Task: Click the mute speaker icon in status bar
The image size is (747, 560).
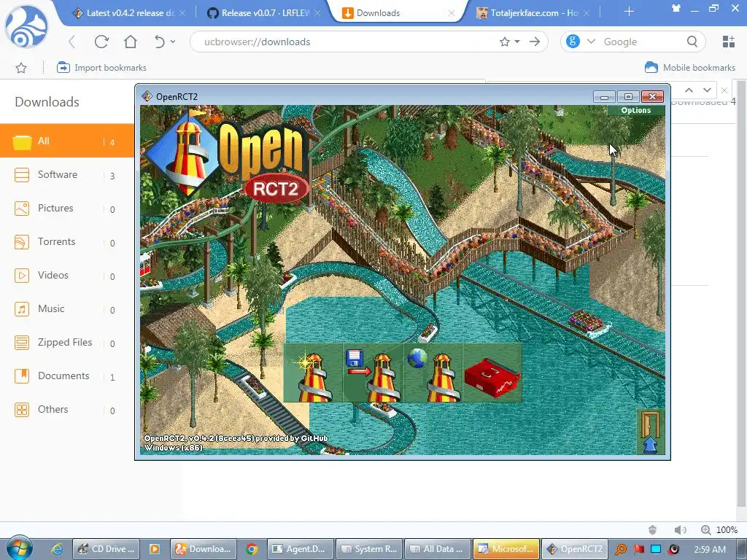Action: pos(681,529)
